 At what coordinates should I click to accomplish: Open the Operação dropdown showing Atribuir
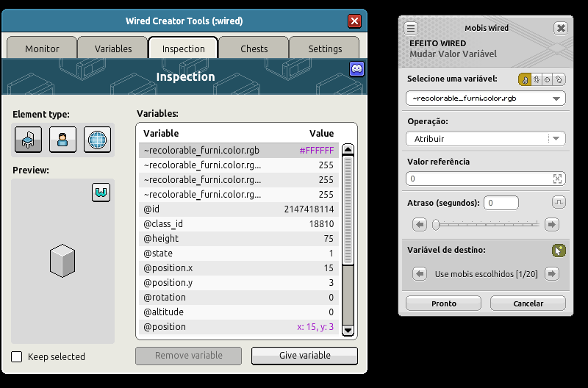(486, 139)
